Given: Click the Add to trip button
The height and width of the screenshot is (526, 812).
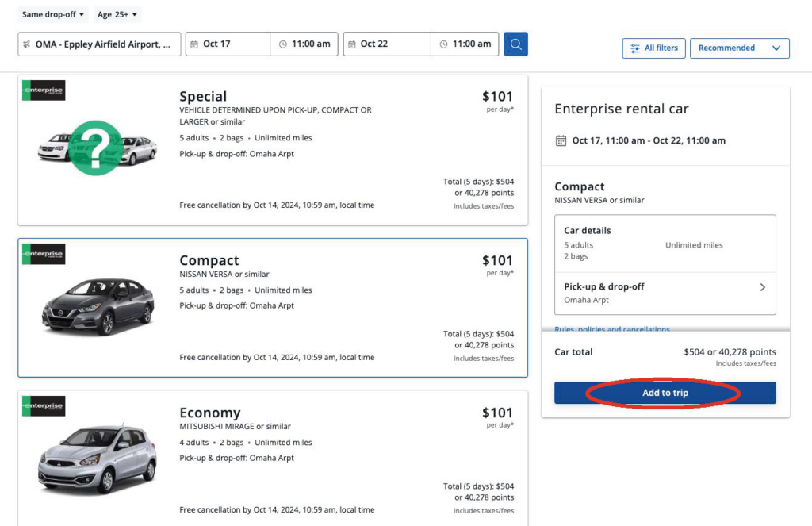Looking at the screenshot, I should point(665,393).
